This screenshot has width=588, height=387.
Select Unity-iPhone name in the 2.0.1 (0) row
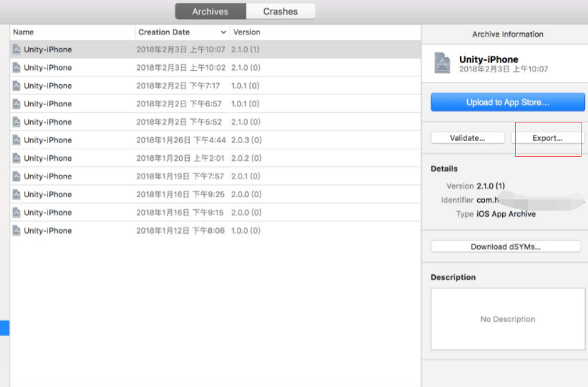coord(48,176)
